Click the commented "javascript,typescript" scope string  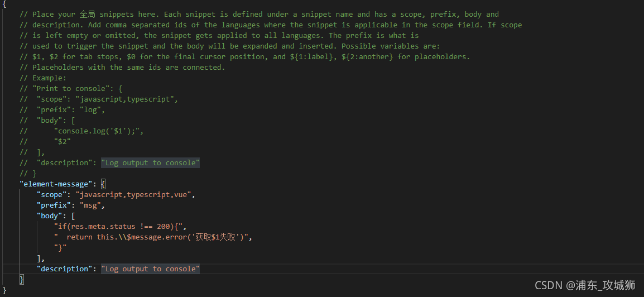(x=124, y=99)
